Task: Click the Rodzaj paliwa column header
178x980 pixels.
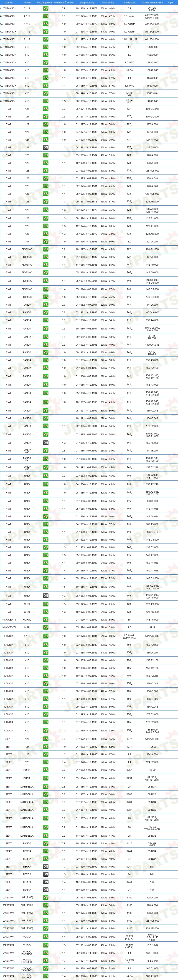Action: pyautogui.click(x=45, y=2)
